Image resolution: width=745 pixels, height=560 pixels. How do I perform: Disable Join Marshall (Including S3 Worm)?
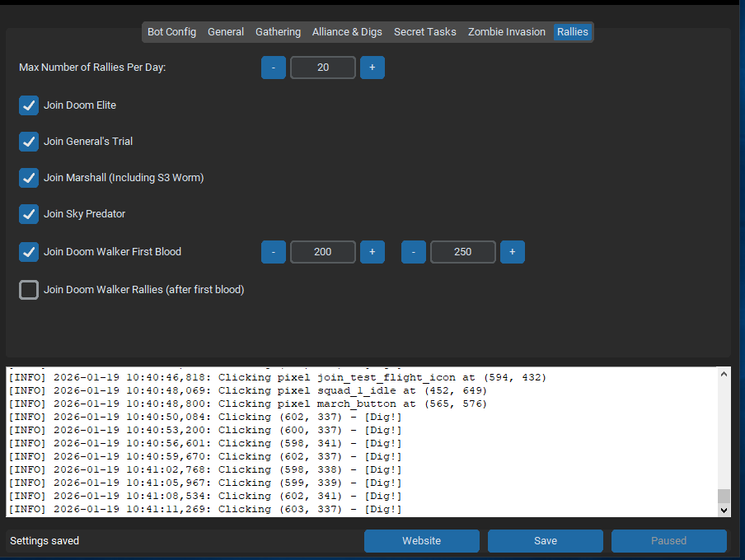29,178
